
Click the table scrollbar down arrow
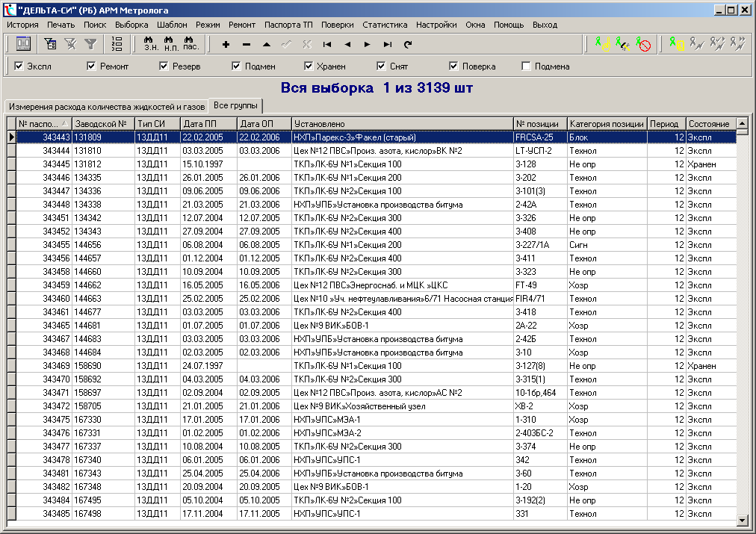click(742, 520)
